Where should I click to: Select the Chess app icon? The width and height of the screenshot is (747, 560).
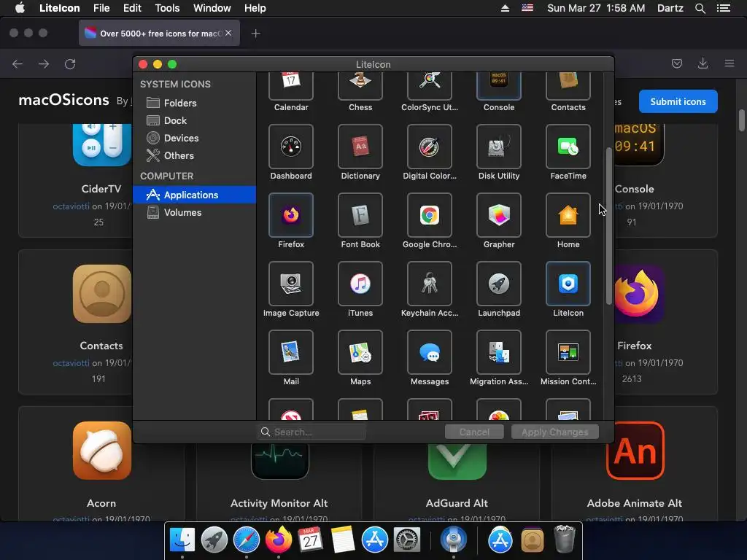click(x=360, y=86)
